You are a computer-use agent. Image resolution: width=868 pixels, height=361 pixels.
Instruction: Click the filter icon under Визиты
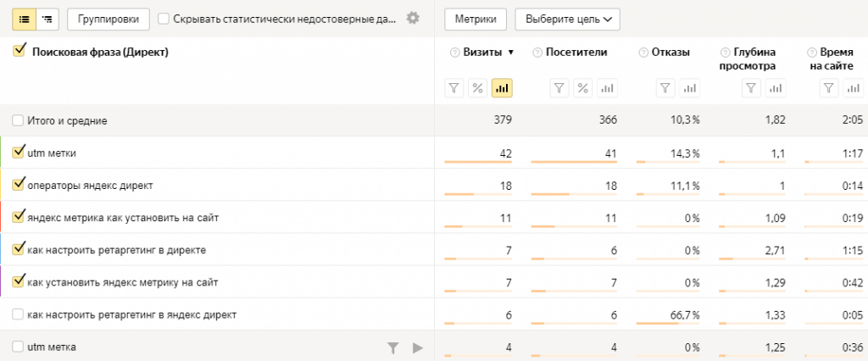pyautogui.click(x=454, y=87)
